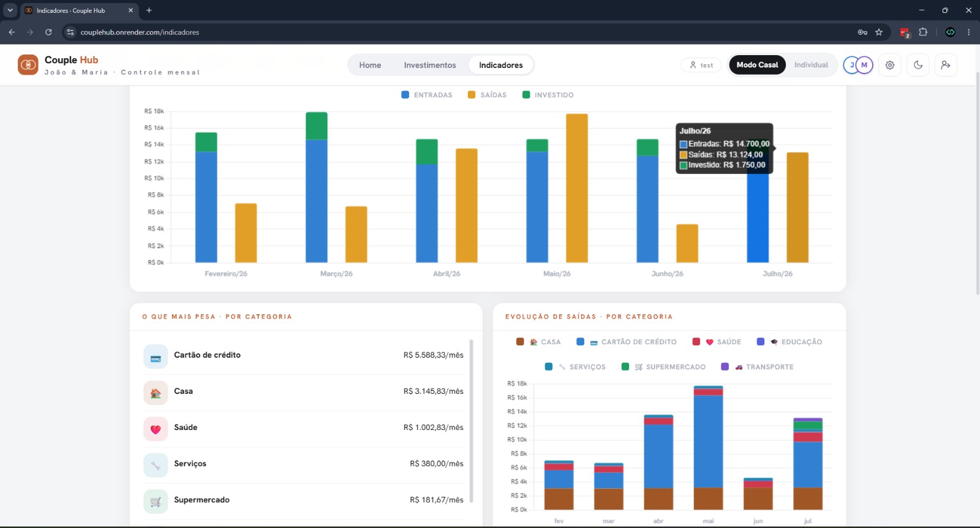Reload the page

tap(48, 32)
